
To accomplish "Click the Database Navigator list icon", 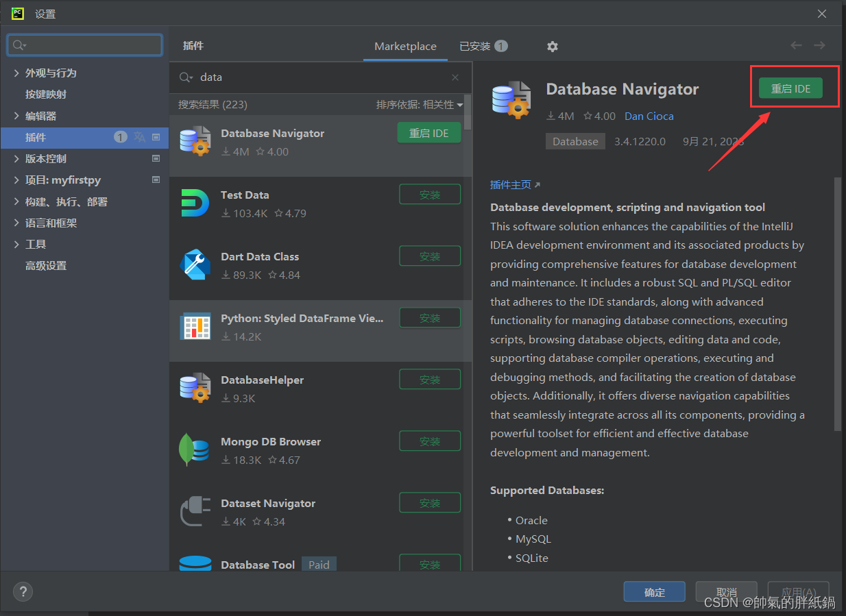I will coord(195,141).
